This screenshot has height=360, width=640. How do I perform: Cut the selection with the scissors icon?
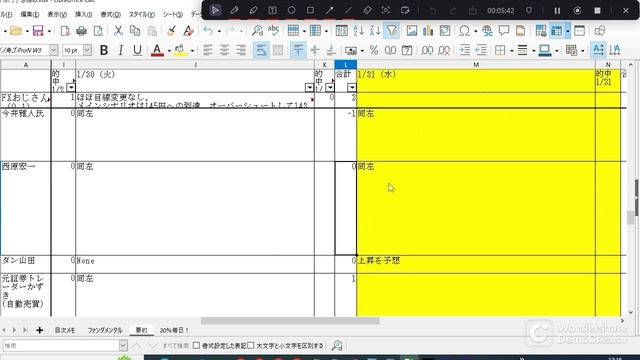click(118, 31)
